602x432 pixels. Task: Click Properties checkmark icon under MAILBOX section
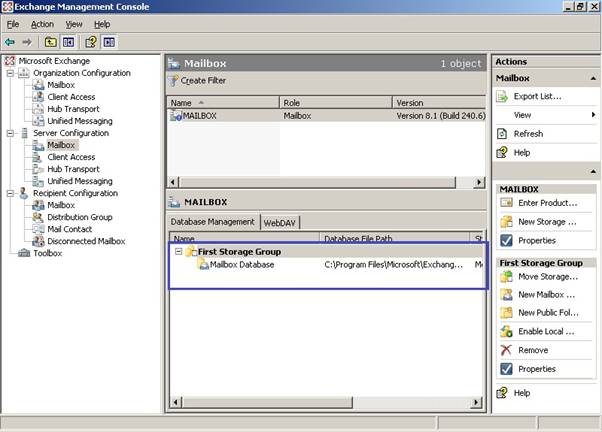tap(506, 240)
